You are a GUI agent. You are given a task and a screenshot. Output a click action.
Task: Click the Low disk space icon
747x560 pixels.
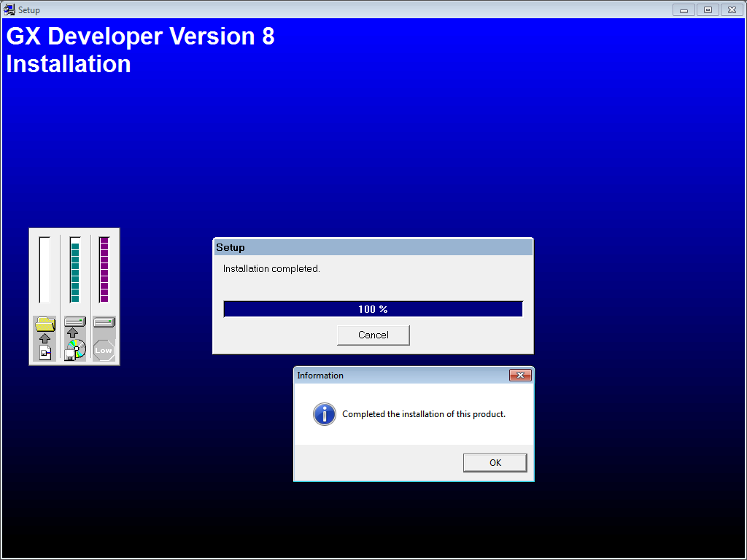104,351
